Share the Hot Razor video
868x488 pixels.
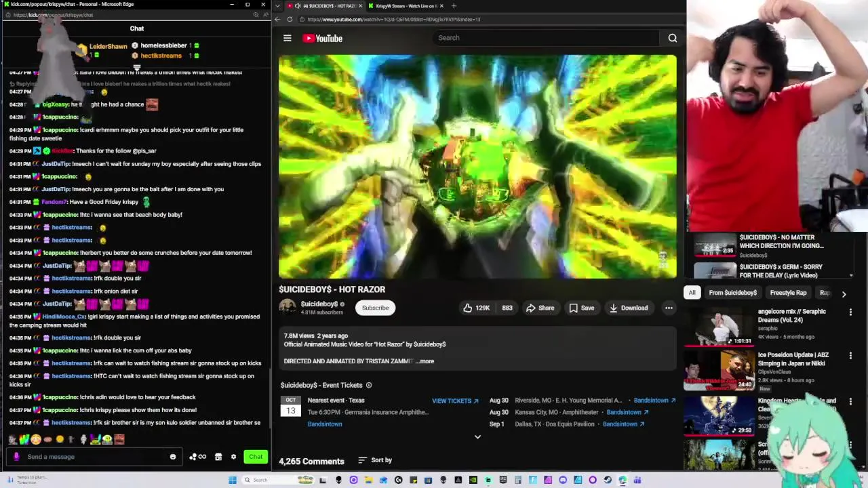tap(540, 308)
